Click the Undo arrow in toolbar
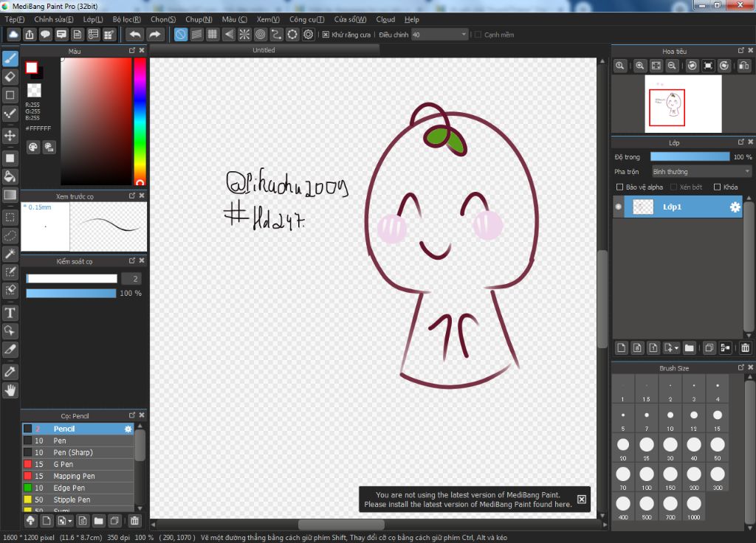Screen dimensions: 756x543 pyautogui.click(x=136, y=34)
